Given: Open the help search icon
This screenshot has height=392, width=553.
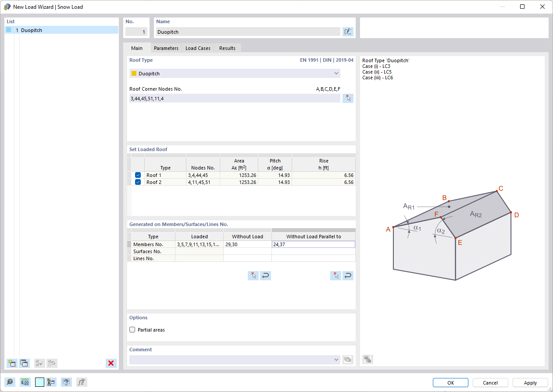Looking at the screenshot, I should [x=10, y=382].
